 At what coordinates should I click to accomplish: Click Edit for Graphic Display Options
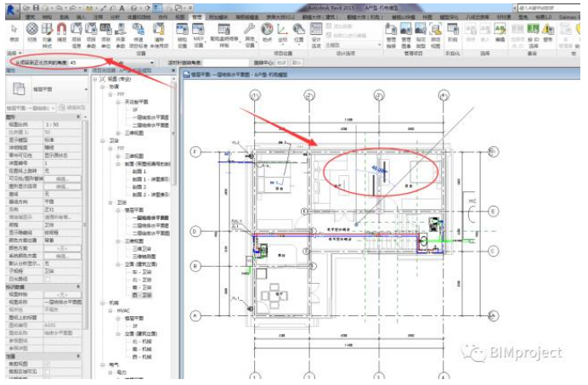coord(62,186)
